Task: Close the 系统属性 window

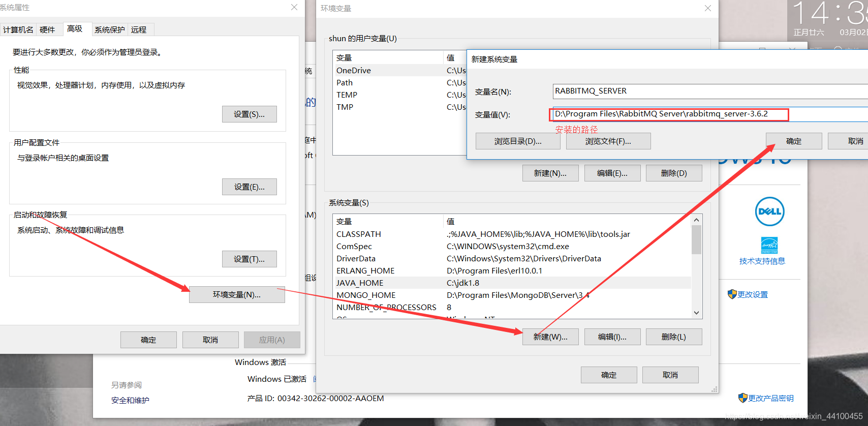Action: (x=294, y=7)
